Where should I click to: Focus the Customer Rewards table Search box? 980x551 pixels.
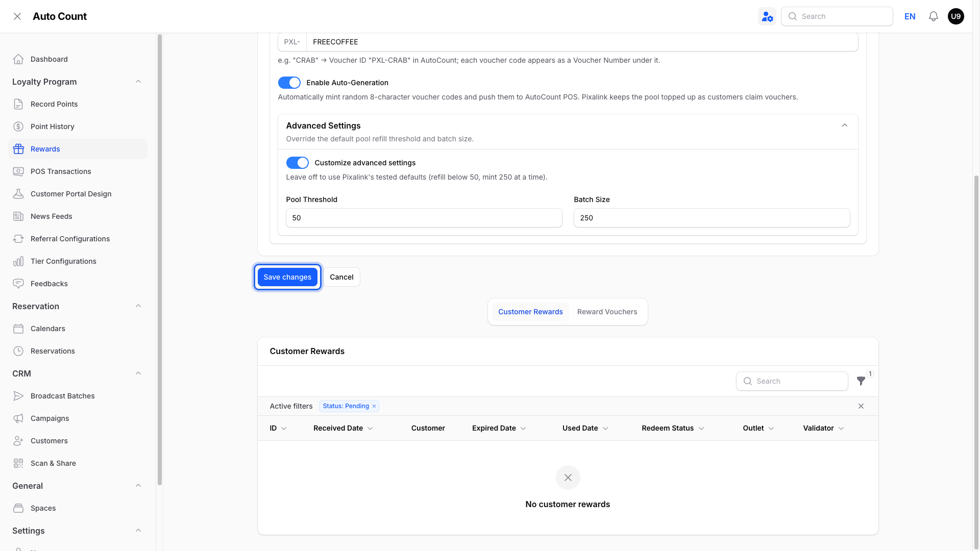[x=792, y=381]
